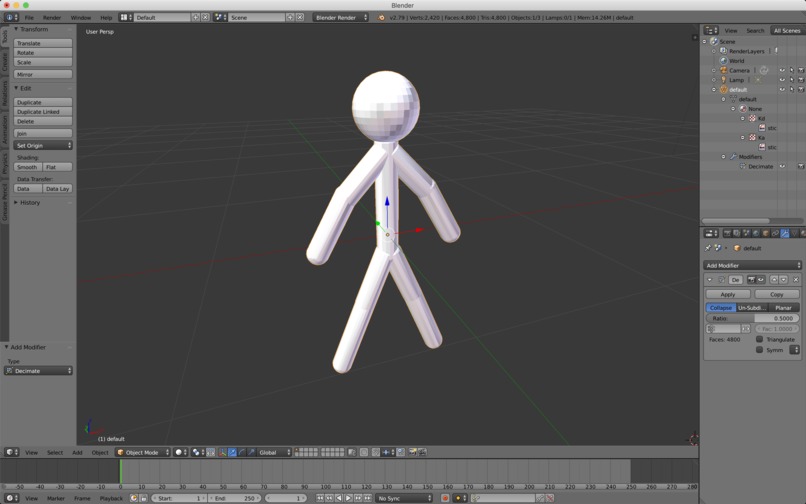Screen dimensions: 806x504
Task: Toggle Camera selectability cursor in outliner
Action: (792, 70)
